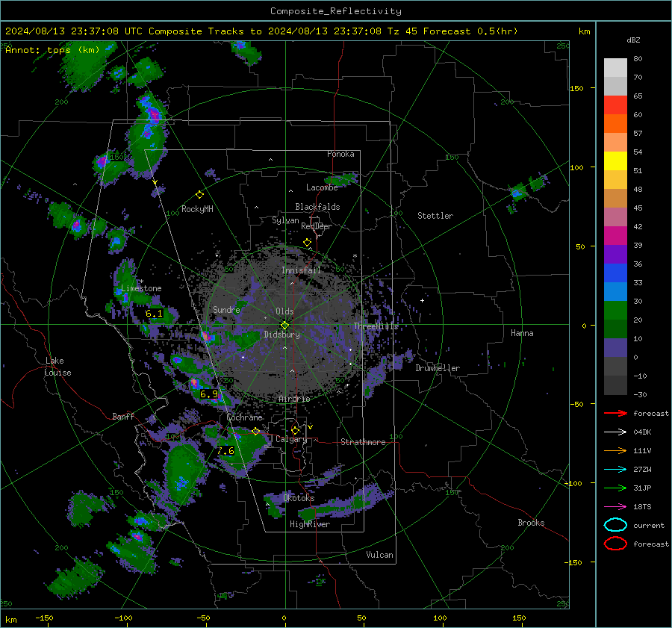Click the Sylvan map label

tap(285, 220)
